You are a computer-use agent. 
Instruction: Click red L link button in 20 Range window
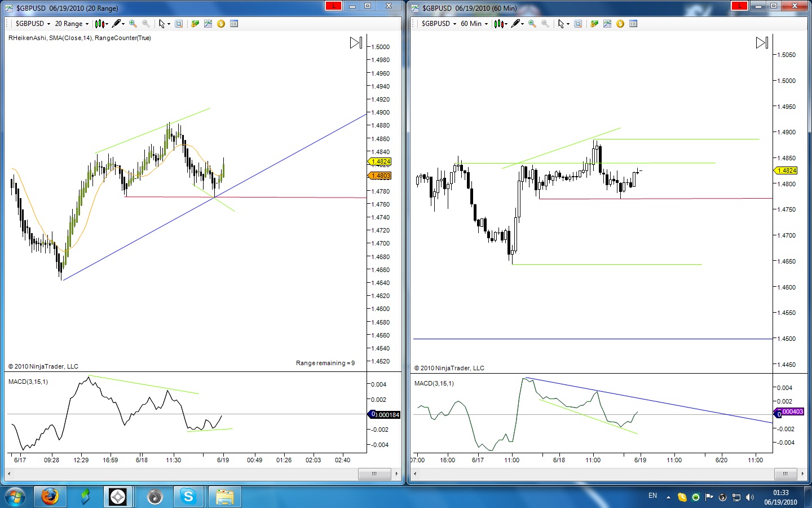tap(333, 6)
